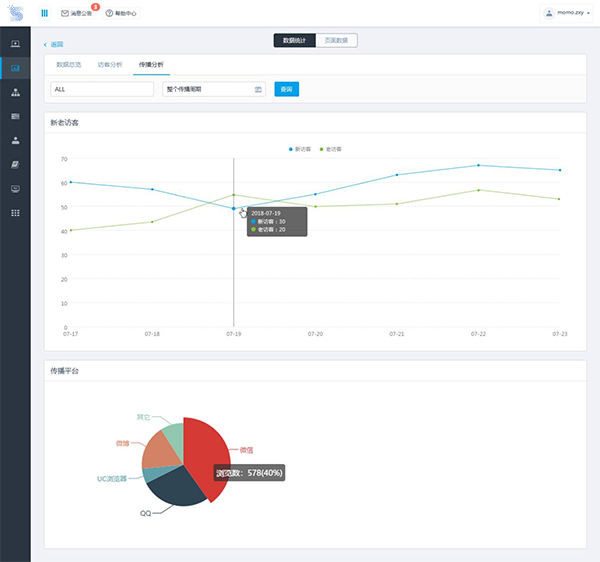Screen dimensions: 600x562
Task: Click the blue S logo in the header
Action: coord(16,13)
